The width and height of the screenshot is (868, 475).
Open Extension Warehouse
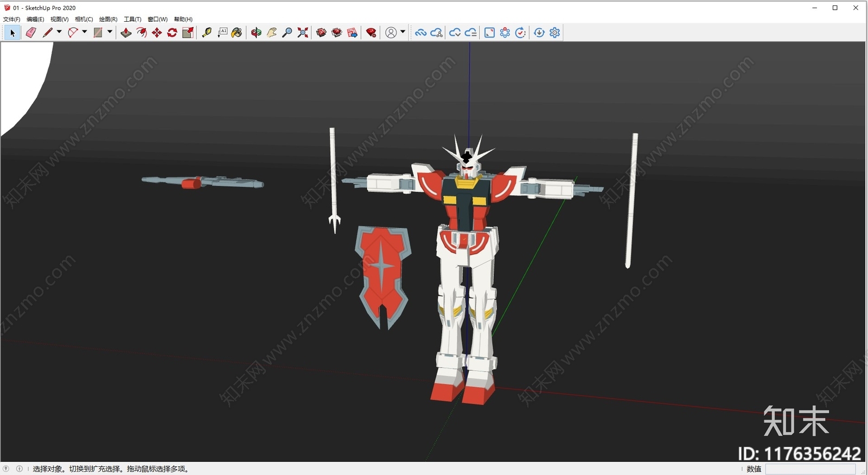click(x=337, y=33)
